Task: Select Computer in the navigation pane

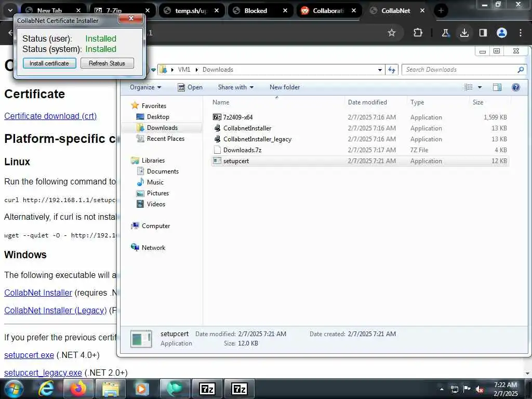Action: (x=156, y=226)
